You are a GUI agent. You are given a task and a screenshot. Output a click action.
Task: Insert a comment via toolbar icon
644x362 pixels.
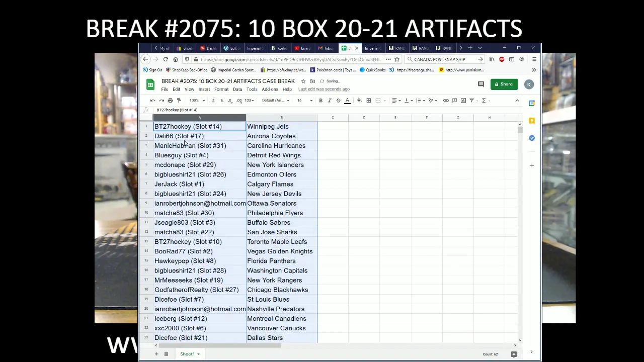click(x=454, y=101)
